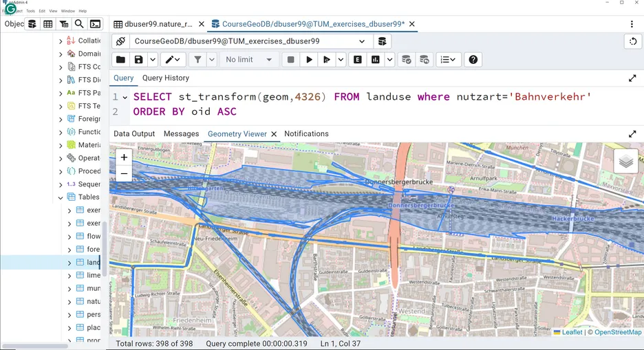Screen dimensions: 644x350
Task: Open the Edit pencil menu
Action: [173, 60]
